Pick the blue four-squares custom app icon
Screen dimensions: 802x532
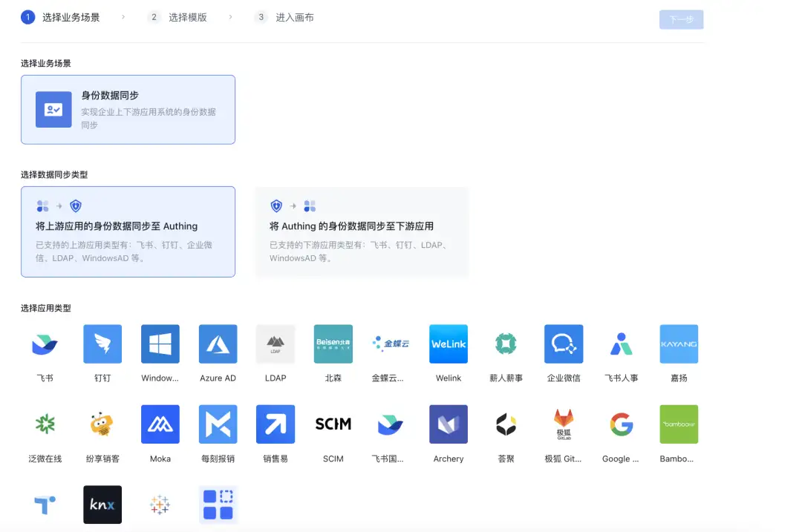(x=218, y=505)
